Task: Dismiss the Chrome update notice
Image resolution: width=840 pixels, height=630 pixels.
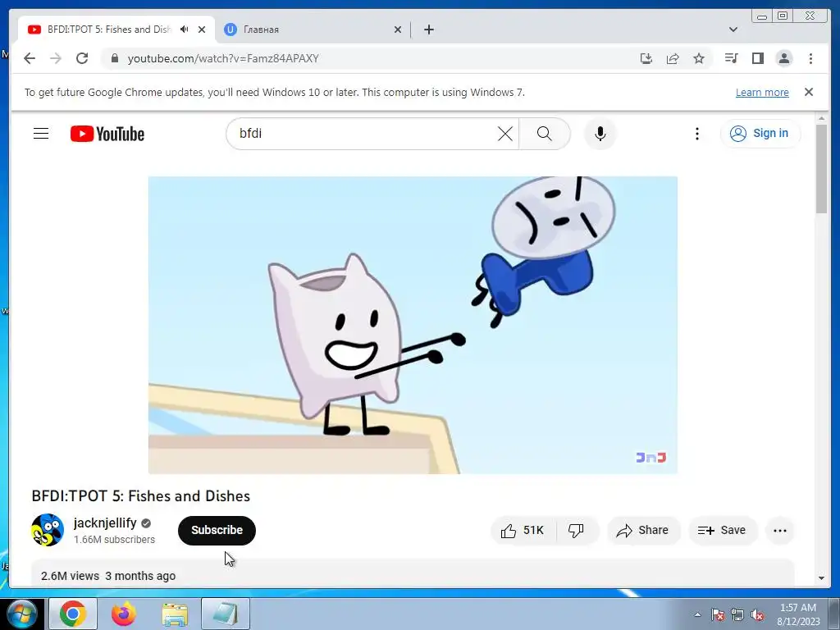Action: 809,92
